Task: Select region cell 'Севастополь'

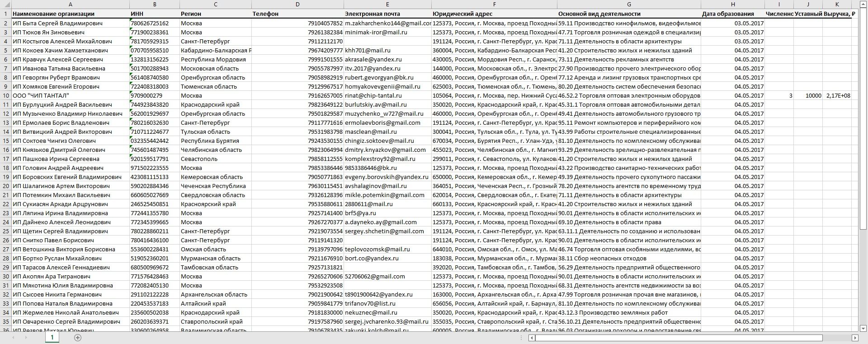Action: [216, 159]
